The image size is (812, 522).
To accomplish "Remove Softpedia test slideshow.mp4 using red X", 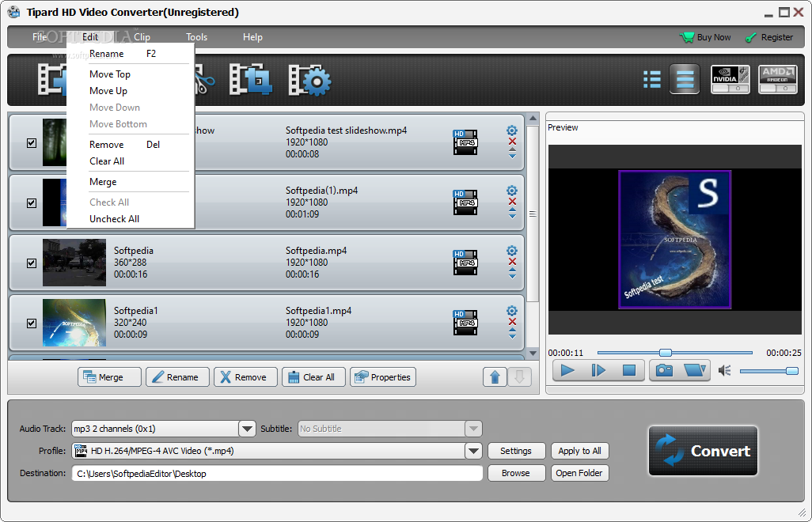I will coord(512,142).
